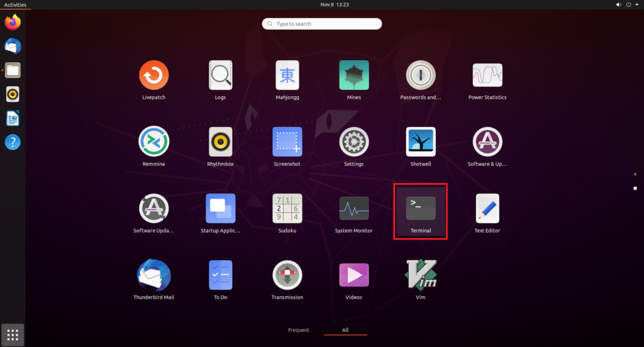Screen dimensions: 644x347
Task: Open Remmina remote desktop client
Action: tap(153, 146)
